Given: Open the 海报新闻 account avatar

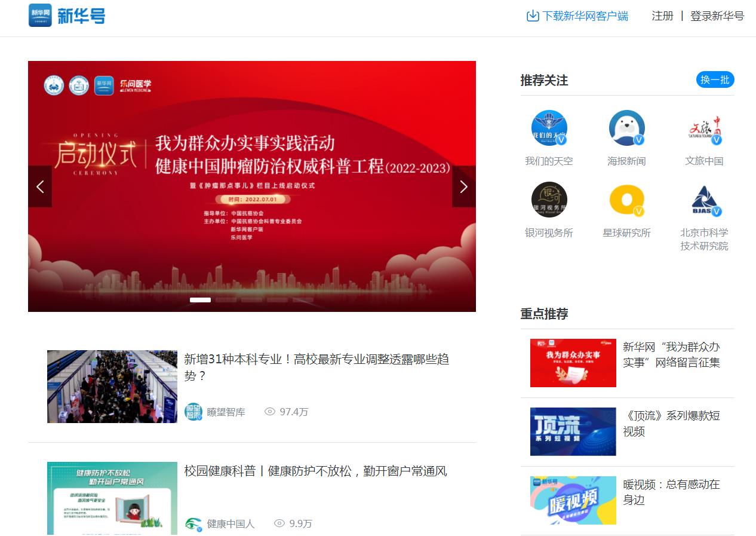Looking at the screenshot, I should (627, 128).
